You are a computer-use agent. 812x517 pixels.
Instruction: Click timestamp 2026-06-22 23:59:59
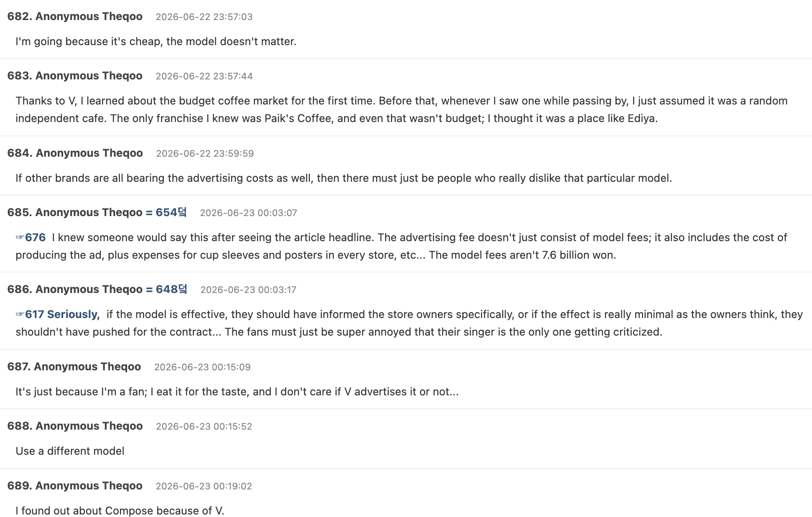(205, 153)
